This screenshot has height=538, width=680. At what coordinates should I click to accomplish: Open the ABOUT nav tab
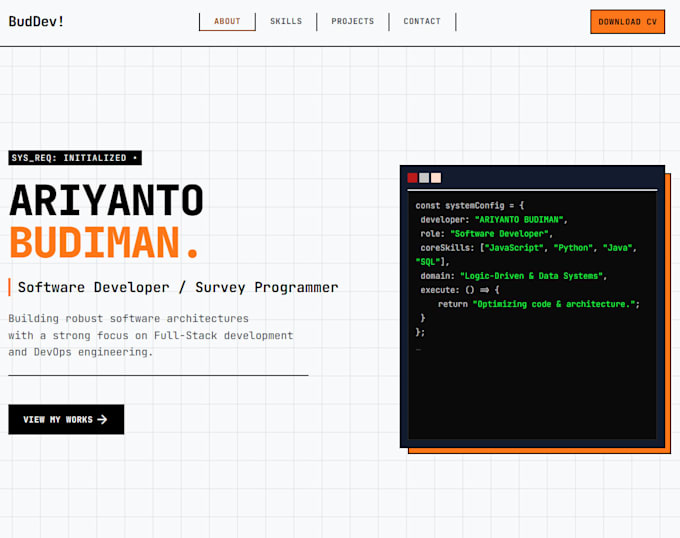227,21
